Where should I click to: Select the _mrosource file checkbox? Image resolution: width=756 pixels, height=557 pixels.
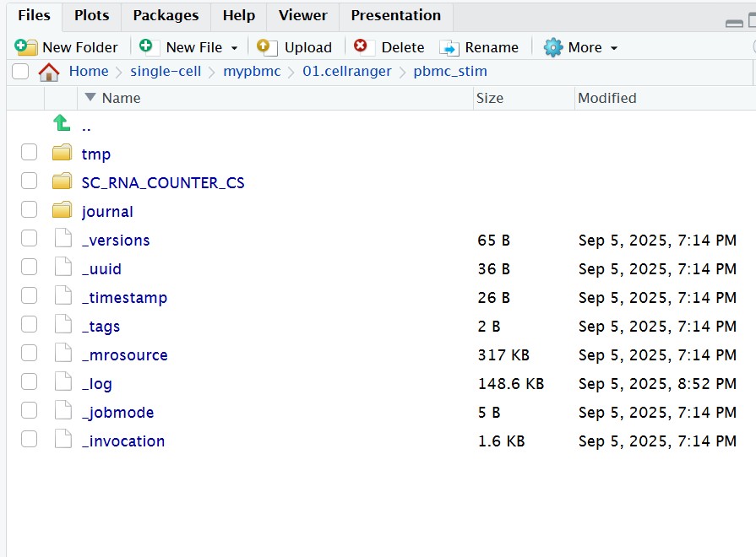[29, 353]
